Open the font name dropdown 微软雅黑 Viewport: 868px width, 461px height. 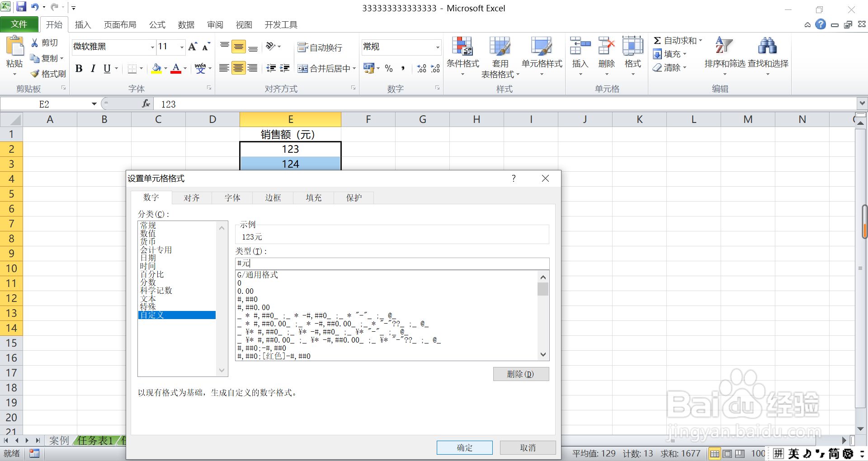[x=152, y=47]
